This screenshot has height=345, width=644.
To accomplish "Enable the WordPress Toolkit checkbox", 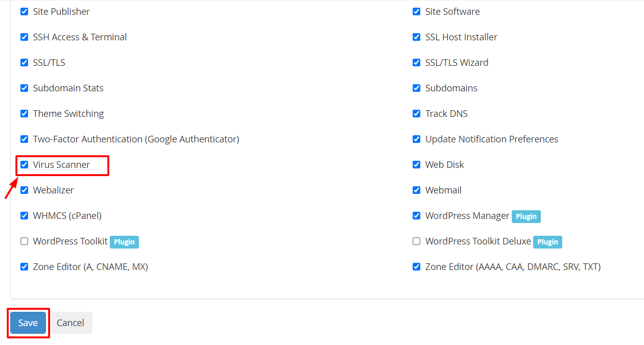I will [24, 241].
